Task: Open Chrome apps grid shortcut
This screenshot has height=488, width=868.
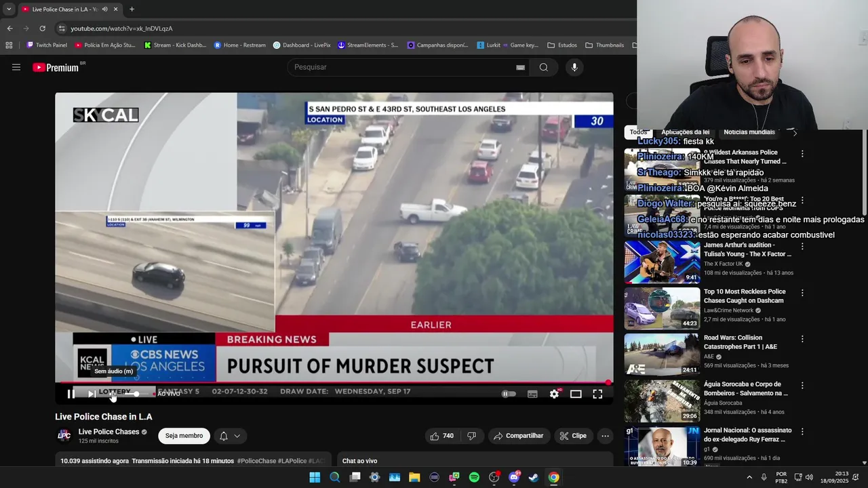Action: (x=9, y=45)
